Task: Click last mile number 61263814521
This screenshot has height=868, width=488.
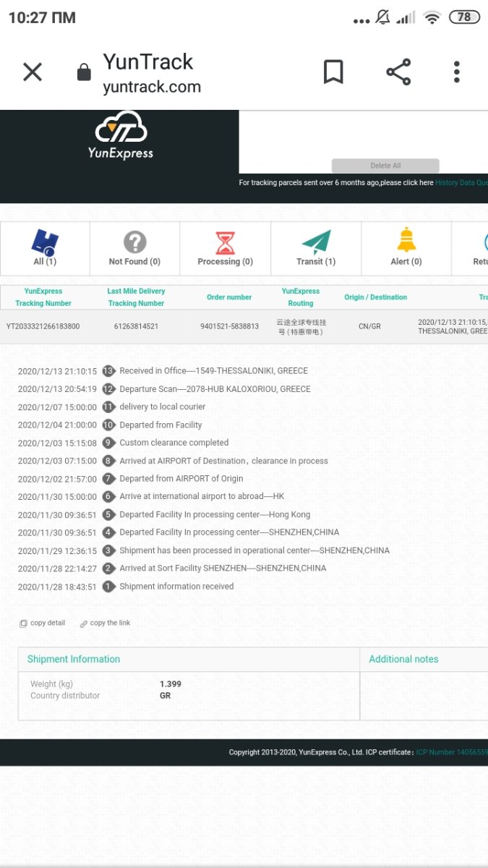Action: tap(136, 326)
